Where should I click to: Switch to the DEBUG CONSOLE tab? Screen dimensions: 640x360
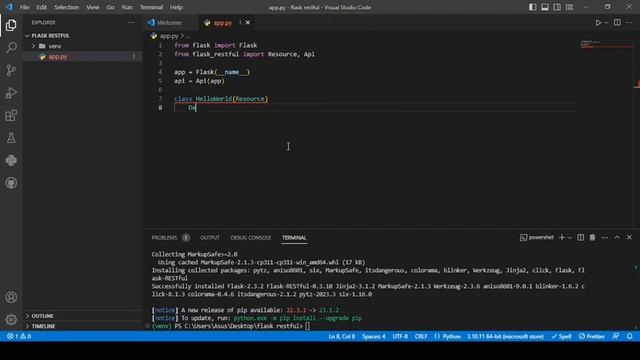pos(251,238)
